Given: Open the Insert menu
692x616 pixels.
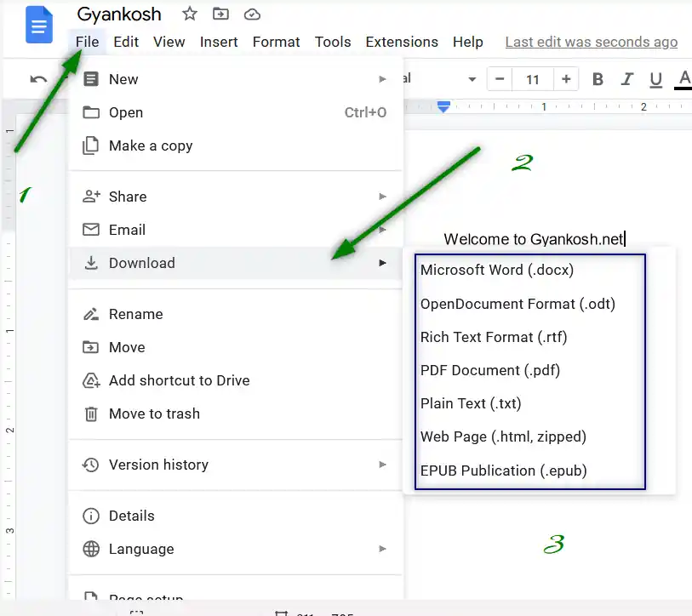Looking at the screenshot, I should [x=219, y=42].
